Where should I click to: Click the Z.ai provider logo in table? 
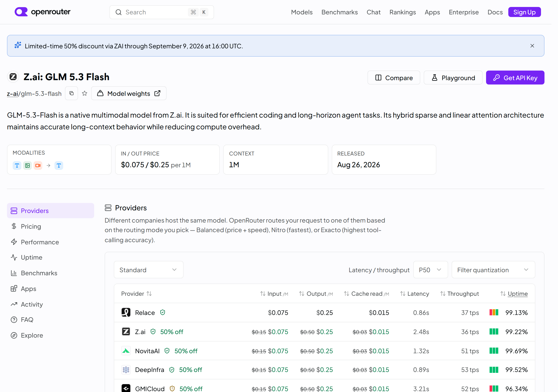point(126,331)
